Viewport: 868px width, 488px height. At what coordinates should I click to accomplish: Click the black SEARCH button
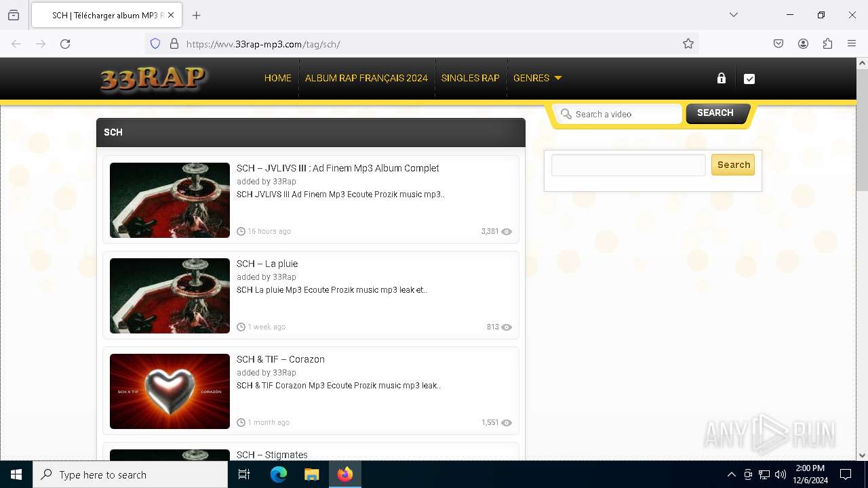717,113
